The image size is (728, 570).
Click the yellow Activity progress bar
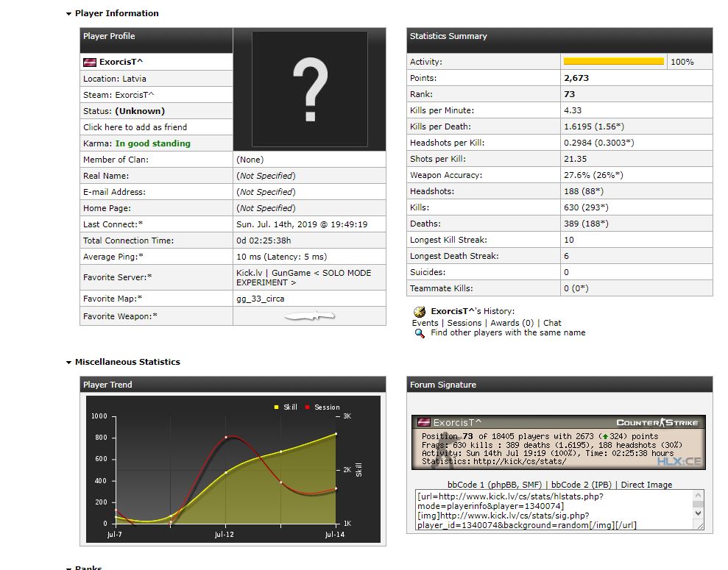[613, 62]
